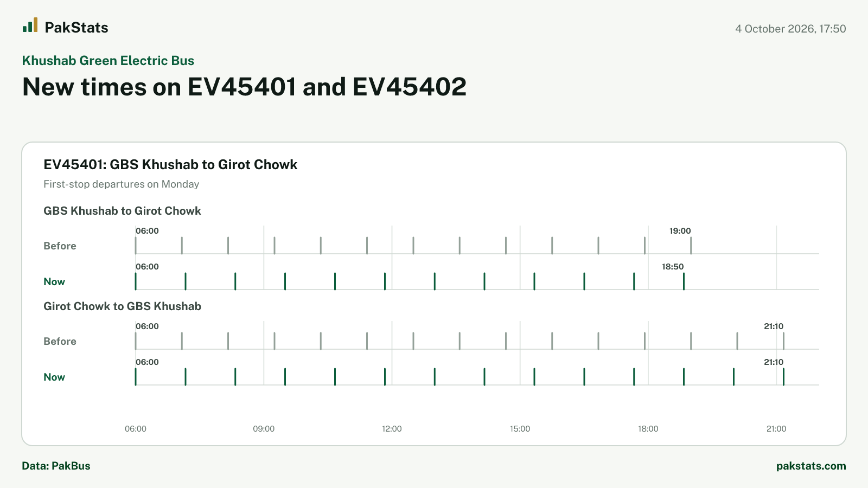
Task: Click the 21:00 axis label
Action: click(x=776, y=429)
